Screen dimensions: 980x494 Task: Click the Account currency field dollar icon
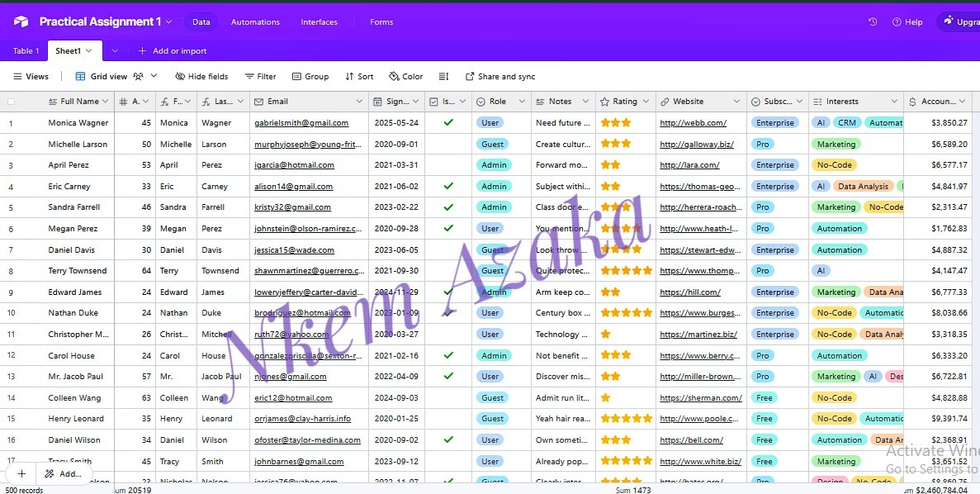coord(912,102)
